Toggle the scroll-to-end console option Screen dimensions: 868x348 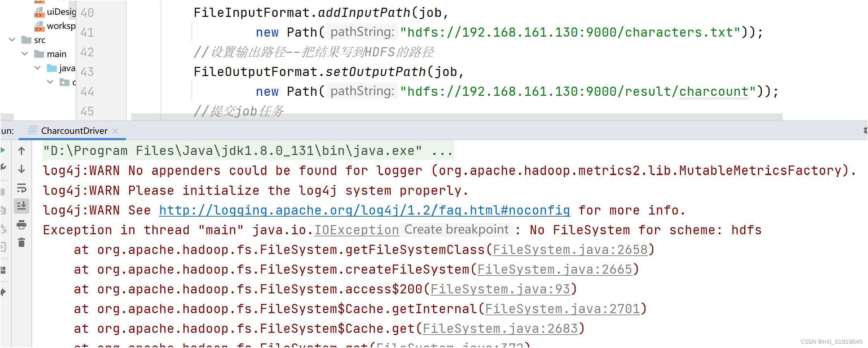click(22, 206)
